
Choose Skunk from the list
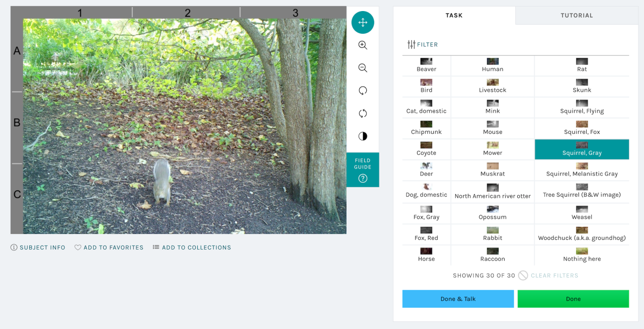pos(582,87)
